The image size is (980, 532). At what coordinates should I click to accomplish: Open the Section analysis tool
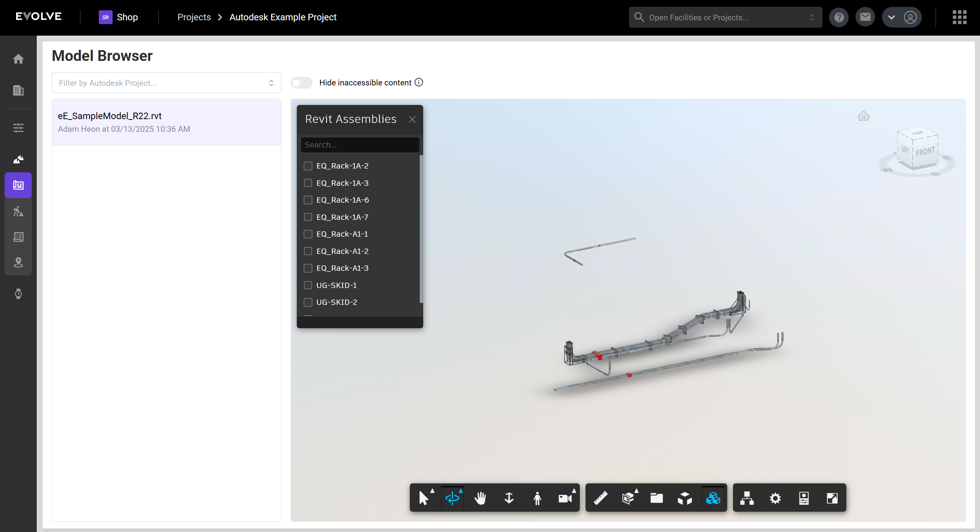pyautogui.click(x=628, y=498)
